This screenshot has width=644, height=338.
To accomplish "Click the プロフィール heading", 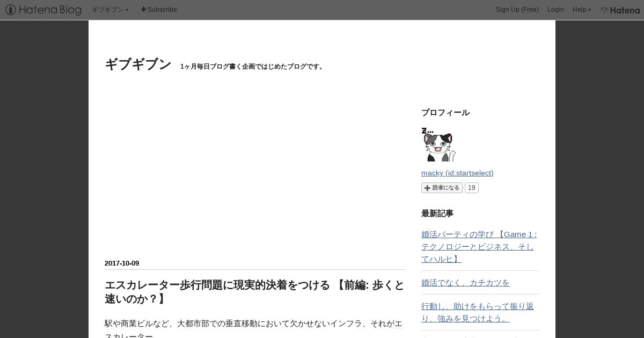I will coord(445,113).
